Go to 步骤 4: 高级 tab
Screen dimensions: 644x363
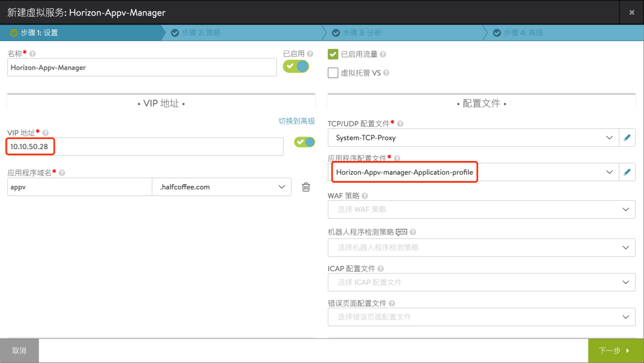tap(563, 33)
